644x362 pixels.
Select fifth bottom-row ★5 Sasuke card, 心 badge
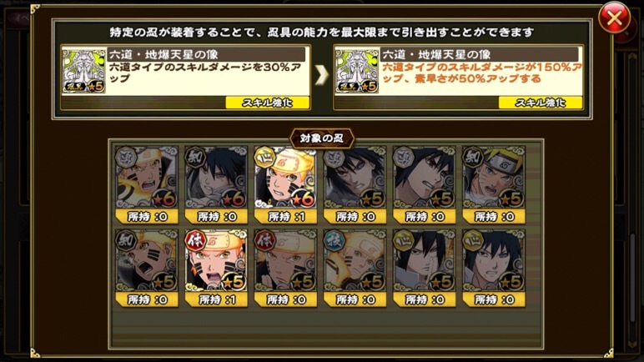tap(425, 268)
